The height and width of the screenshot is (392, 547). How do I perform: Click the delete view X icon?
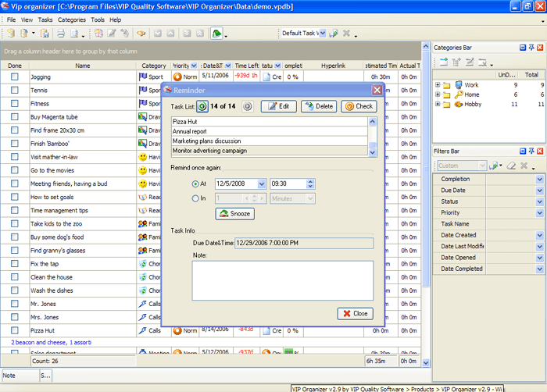[x=346, y=33]
